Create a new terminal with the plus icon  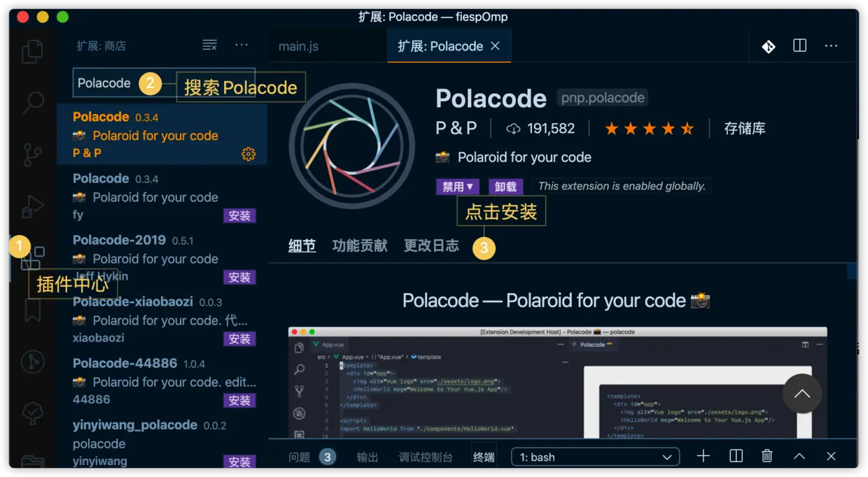coord(703,456)
